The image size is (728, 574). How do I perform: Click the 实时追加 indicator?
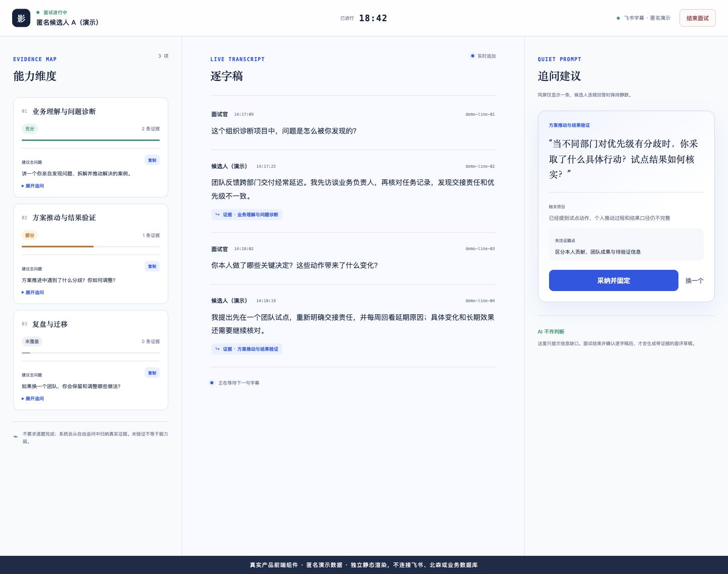483,56
